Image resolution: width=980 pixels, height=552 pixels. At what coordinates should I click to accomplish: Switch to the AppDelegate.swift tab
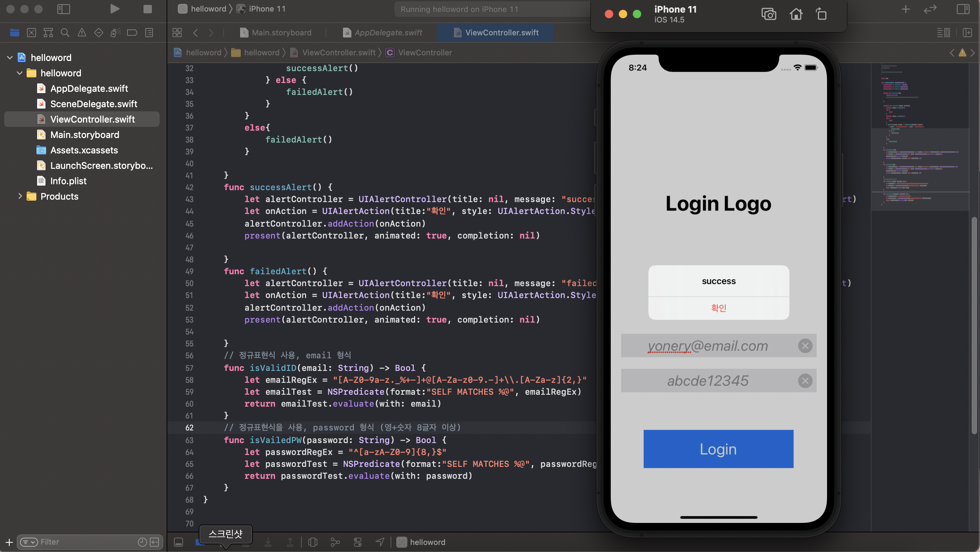point(388,33)
